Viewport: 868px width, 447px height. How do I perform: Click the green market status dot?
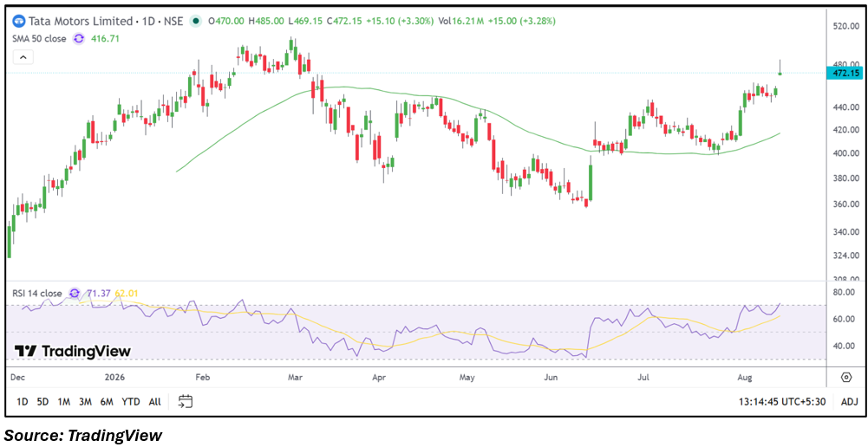coord(195,21)
